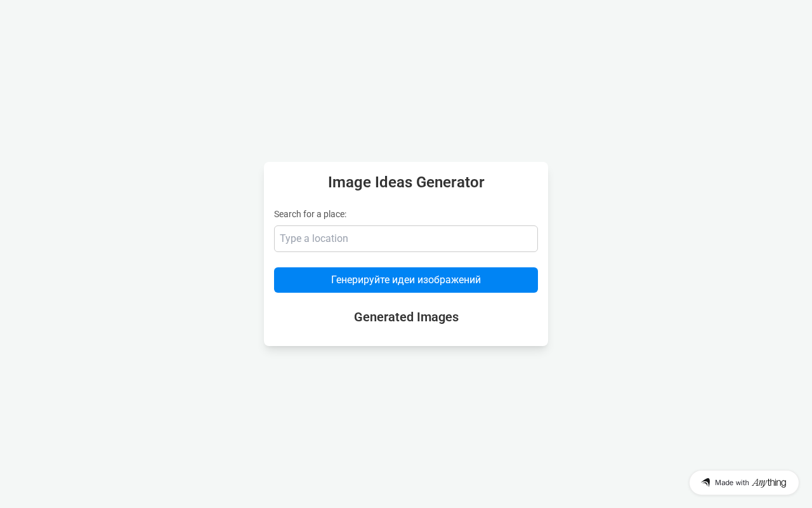The height and width of the screenshot is (508, 812).
Task: Click the word "Images" in the subheading
Action: [x=437, y=317]
